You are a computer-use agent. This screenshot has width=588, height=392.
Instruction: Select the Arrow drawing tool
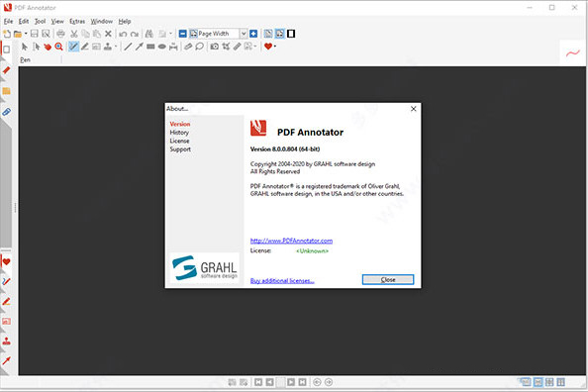pos(140,47)
